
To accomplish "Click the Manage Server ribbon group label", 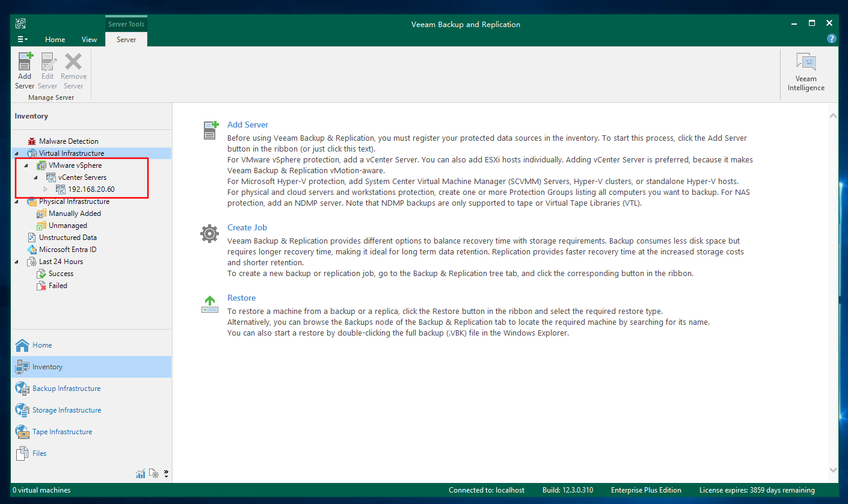I will (51, 97).
